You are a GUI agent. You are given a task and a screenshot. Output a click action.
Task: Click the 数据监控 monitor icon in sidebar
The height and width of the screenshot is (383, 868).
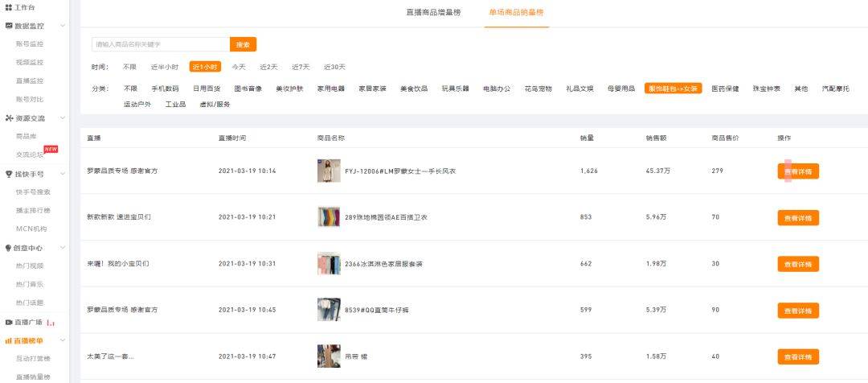(x=9, y=26)
